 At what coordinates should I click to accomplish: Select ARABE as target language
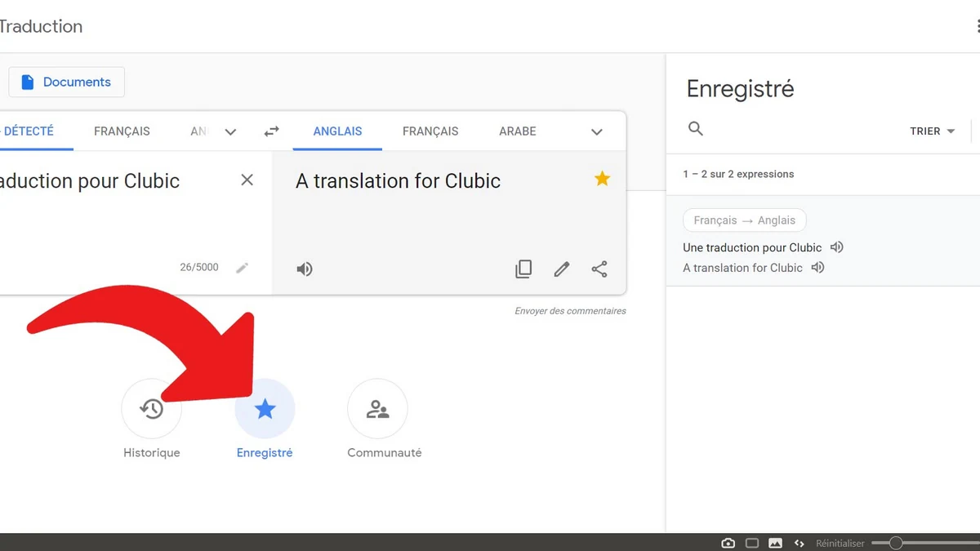click(x=518, y=131)
